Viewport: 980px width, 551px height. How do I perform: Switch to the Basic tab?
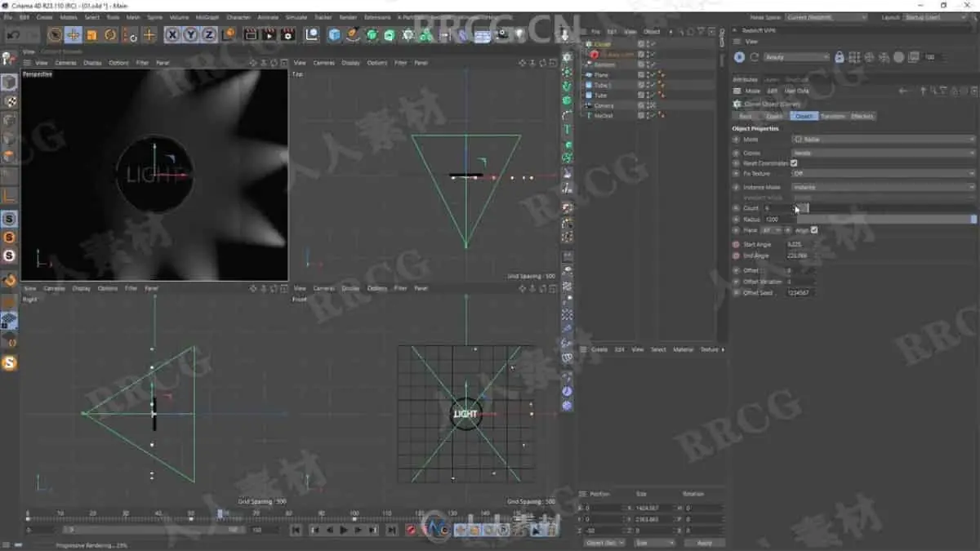point(746,116)
